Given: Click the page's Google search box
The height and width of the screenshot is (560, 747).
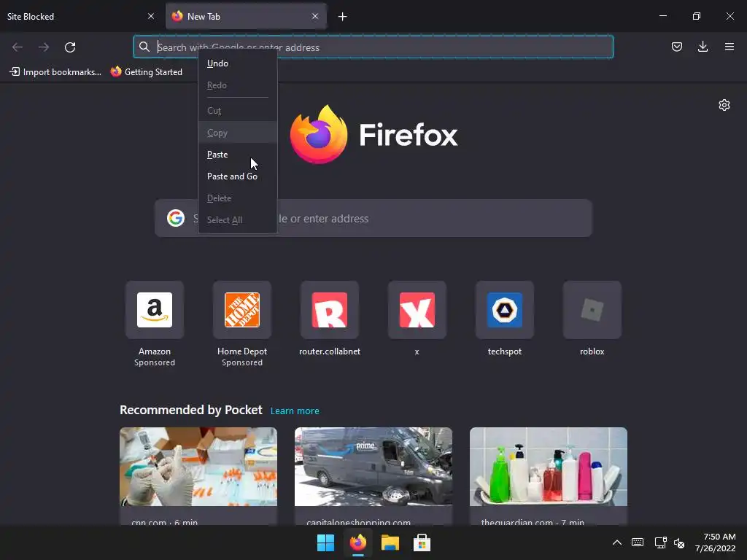Looking at the screenshot, I should pyautogui.click(x=373, y=219).
